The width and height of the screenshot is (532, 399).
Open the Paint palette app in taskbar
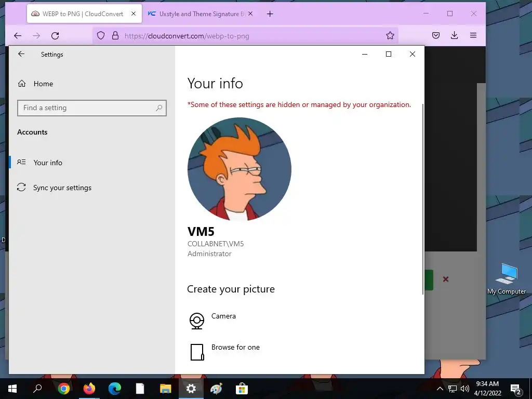pyautogui.click(x=216, y=389)
